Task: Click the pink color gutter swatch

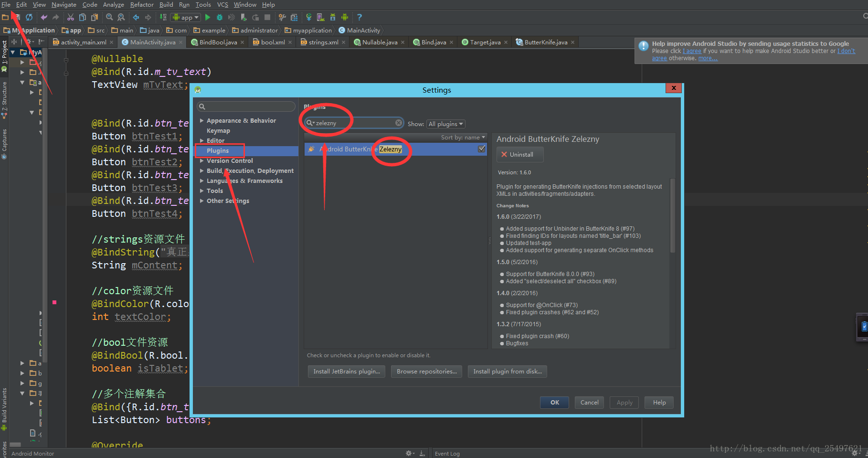Action: tap(54, 302)
